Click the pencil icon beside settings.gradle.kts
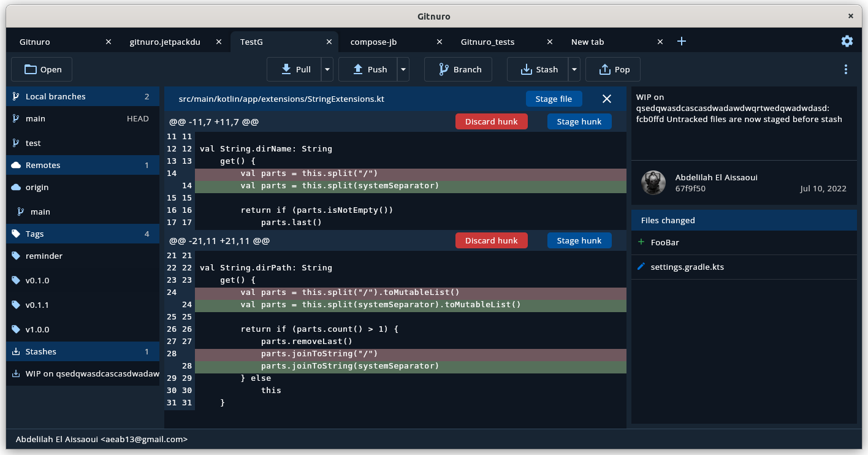The width and height of the screenshot is (868, 455). pyautogui.click(x=641, y=267)
